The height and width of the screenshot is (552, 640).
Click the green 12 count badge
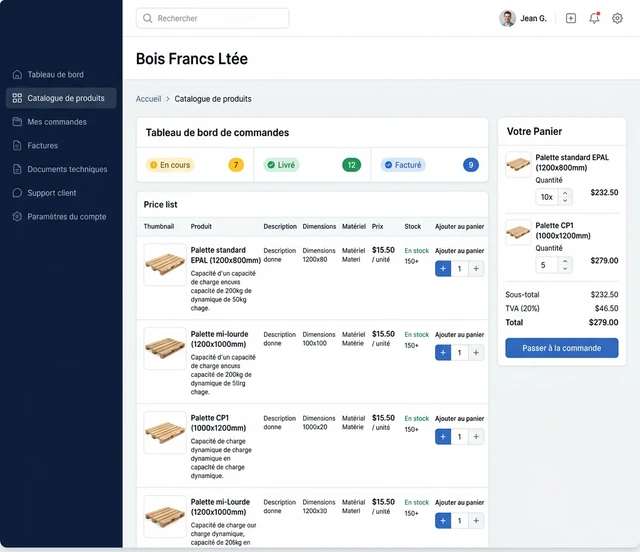tap(351, 165)
